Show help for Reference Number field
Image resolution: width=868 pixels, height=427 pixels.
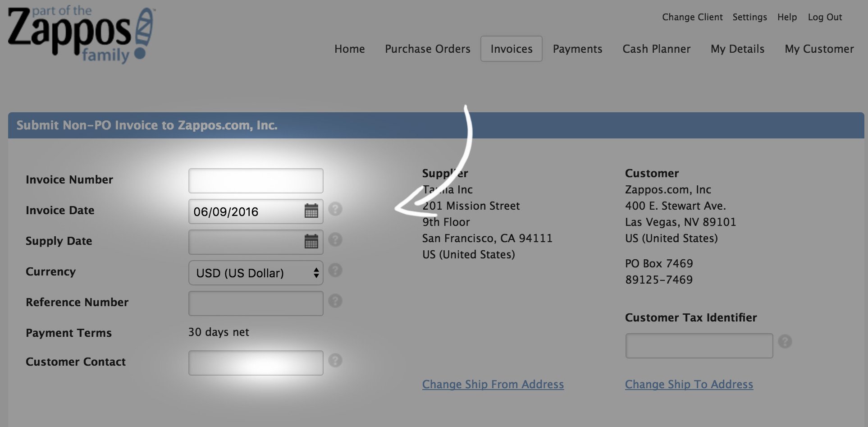[335, 301]
